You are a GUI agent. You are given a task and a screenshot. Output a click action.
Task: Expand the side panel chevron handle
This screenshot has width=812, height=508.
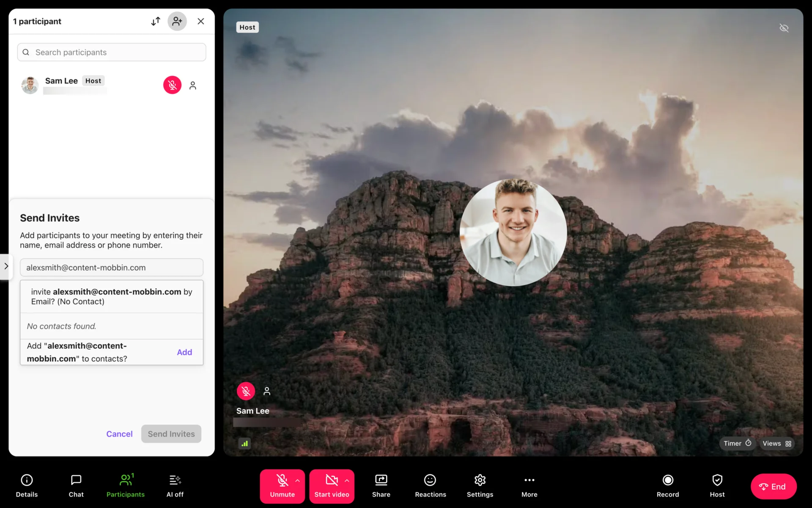tap(6, 266)
